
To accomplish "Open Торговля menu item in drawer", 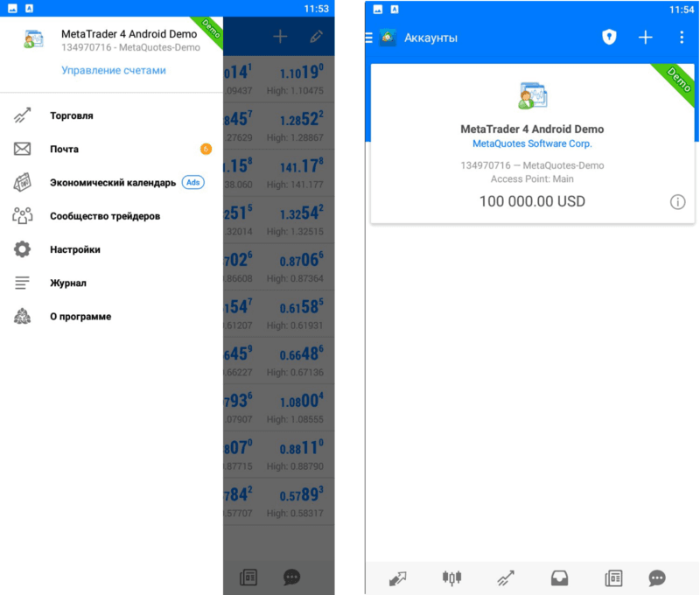I will click(112, 115).
